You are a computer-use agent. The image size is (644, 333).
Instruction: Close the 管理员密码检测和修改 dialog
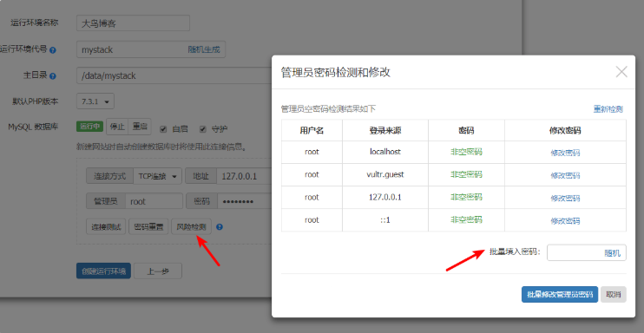[x=621, y=72]
